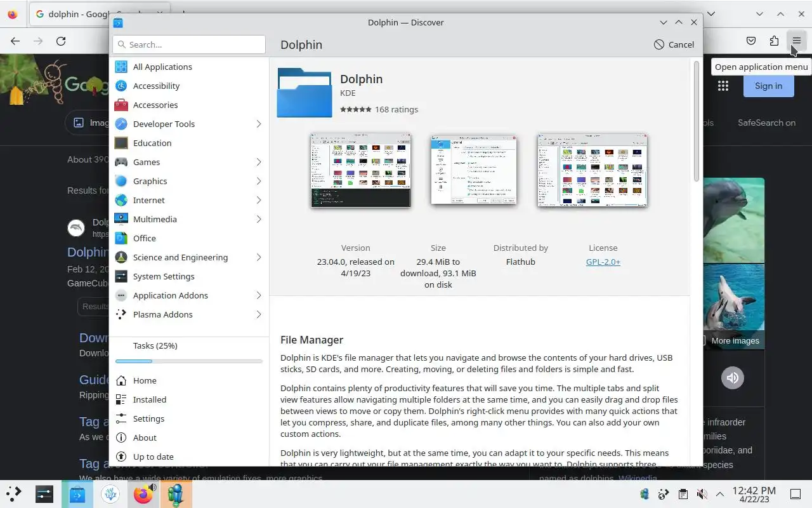Go back in Firefox

[15, 41]
